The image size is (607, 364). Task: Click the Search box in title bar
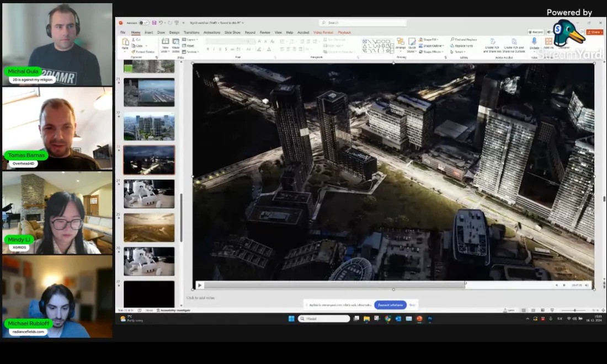(363, 23)
